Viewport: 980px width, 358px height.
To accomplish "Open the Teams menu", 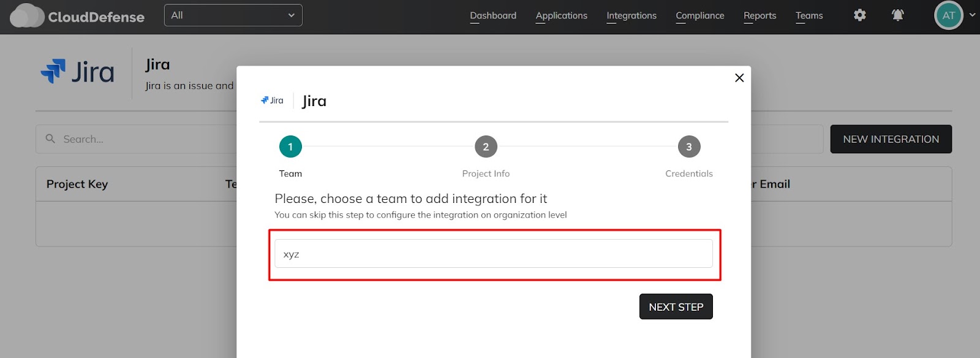I will pyautogui.click(x=809, y=16).
